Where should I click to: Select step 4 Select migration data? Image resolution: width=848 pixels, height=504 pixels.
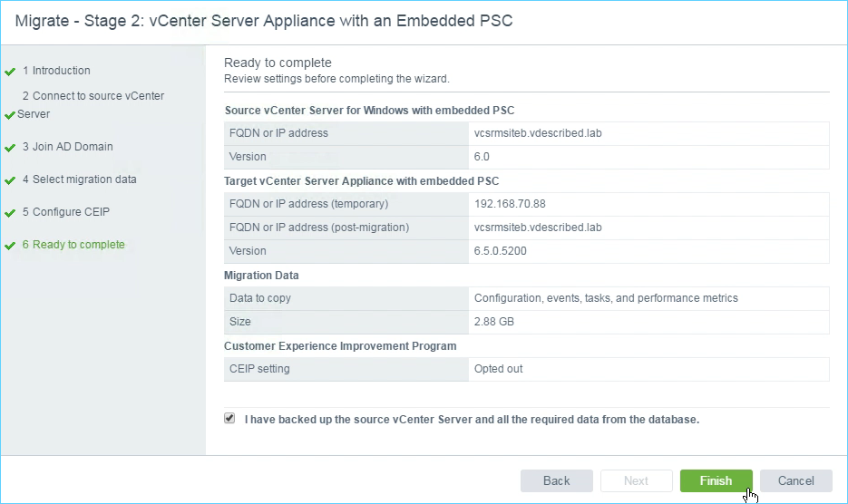(x=80, y=179)
